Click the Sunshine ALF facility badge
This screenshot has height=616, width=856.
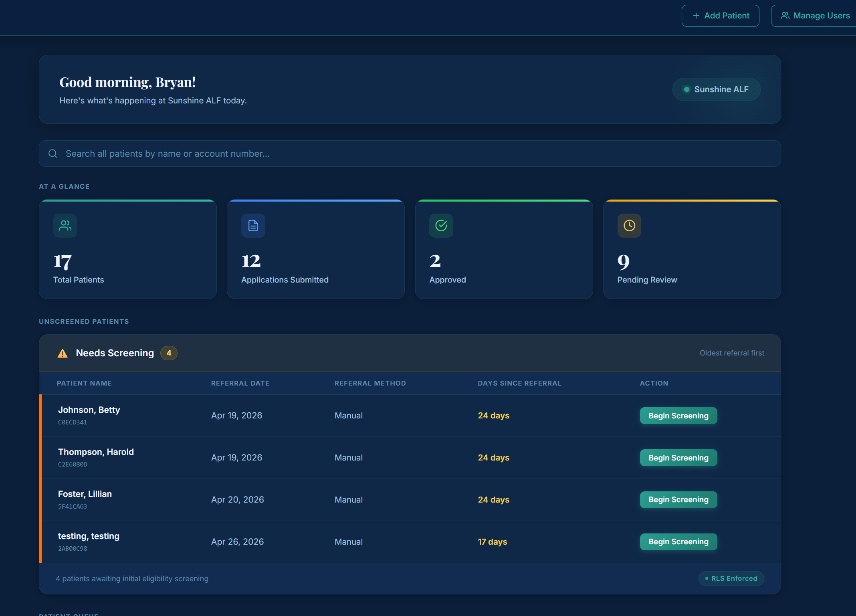[x=716, y=89]
